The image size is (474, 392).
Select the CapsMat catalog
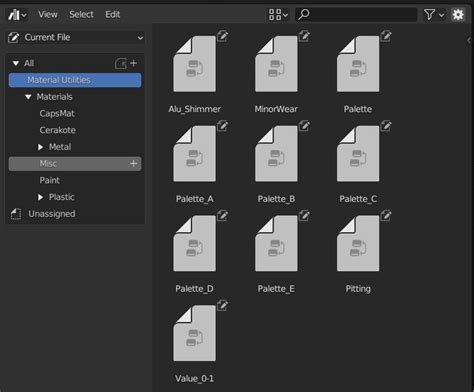(57, 113)
